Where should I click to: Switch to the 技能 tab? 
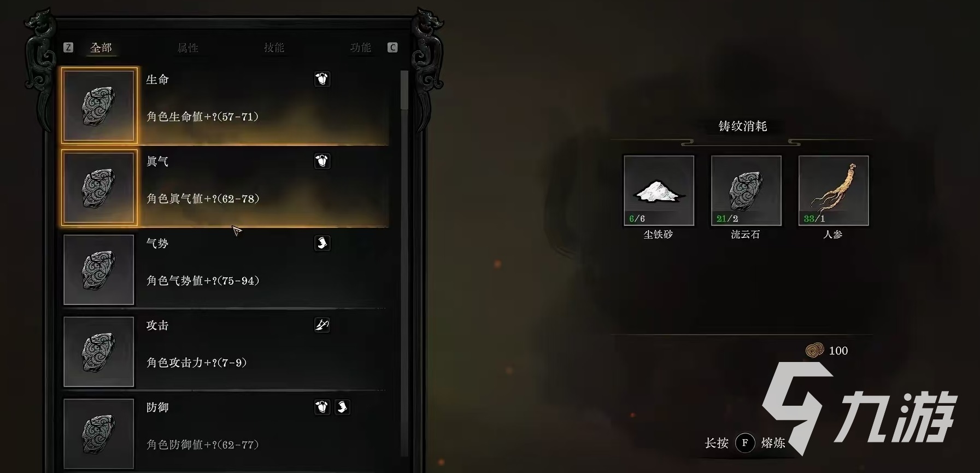tap(274, 48)
